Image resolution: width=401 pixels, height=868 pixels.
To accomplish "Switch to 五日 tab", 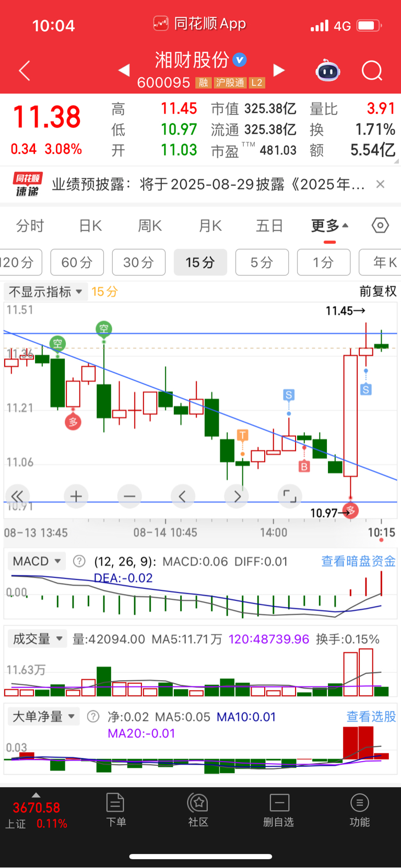I will 269,225.
